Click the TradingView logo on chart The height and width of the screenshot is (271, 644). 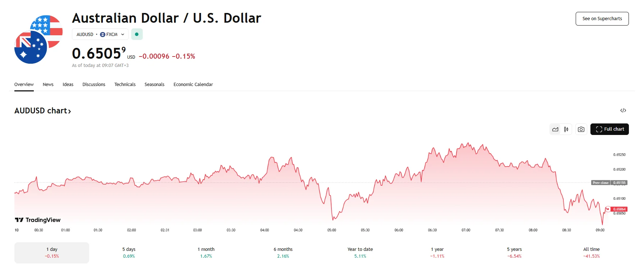click(38, 220)
